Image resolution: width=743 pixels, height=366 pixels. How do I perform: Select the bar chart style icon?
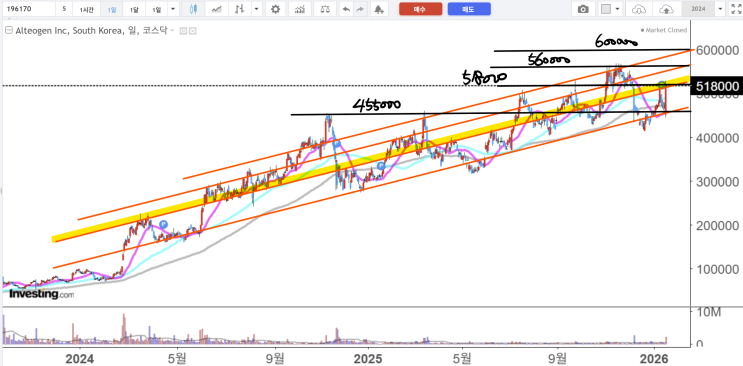click(240, 9)
